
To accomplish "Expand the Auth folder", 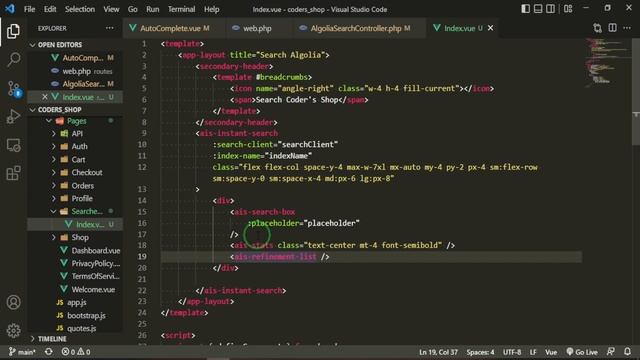I will (53, 147).
